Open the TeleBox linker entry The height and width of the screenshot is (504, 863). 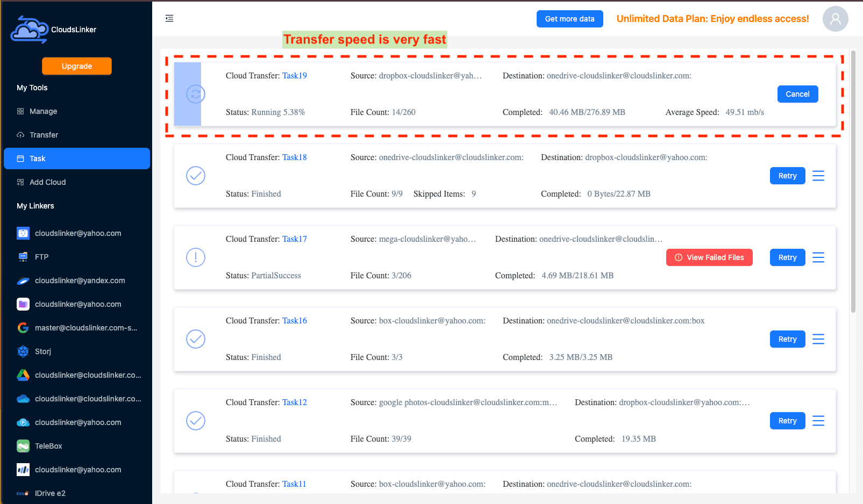click(x=77, y=446)
